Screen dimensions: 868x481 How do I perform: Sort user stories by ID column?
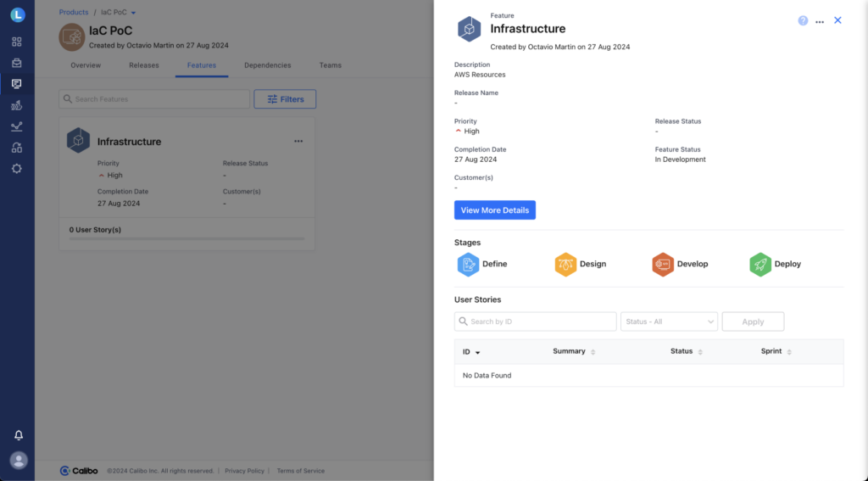471,352
